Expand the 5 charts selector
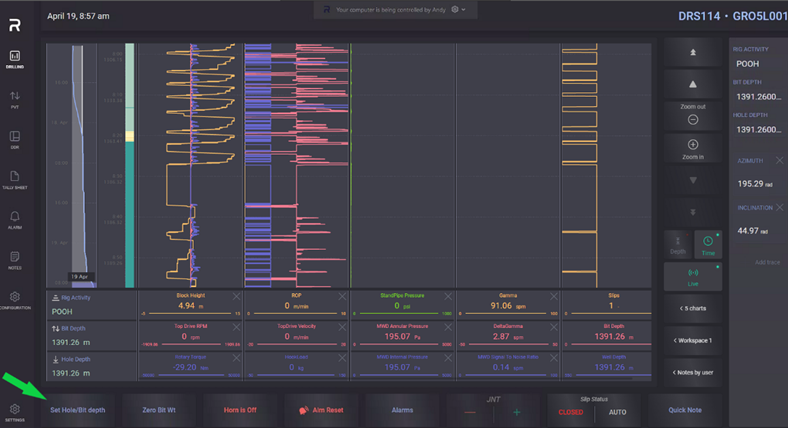Screen dimensions: 788x428 (692, 307)
